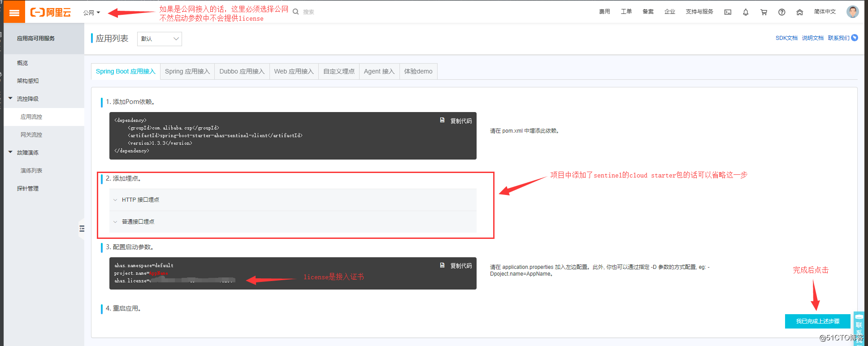The height and width of the screenshot is (346, 868).
Task: Click 我已完成上述步骤 button
Action: tap(818, 321)
